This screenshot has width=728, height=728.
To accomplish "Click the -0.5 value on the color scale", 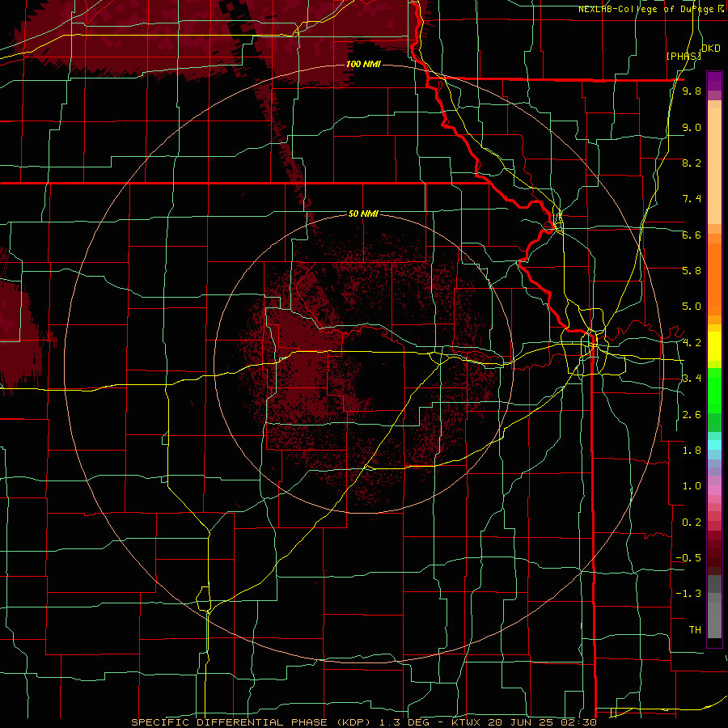I will tap(688, 558).
